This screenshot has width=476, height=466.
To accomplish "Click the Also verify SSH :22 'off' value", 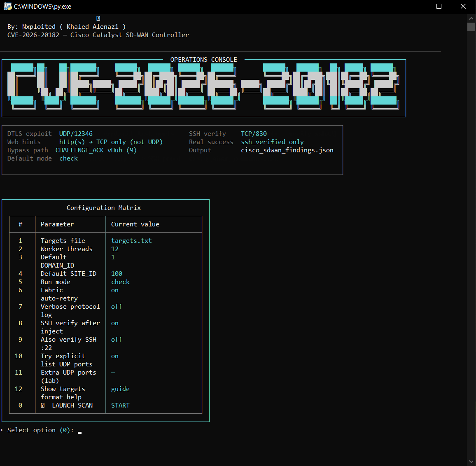I will 117,339.
